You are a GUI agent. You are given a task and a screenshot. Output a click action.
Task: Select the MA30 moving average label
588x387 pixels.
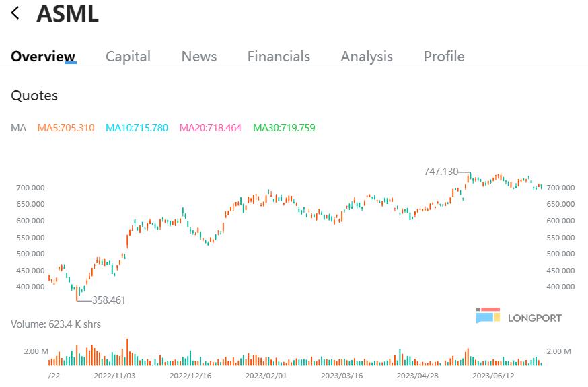coord(284,128)
